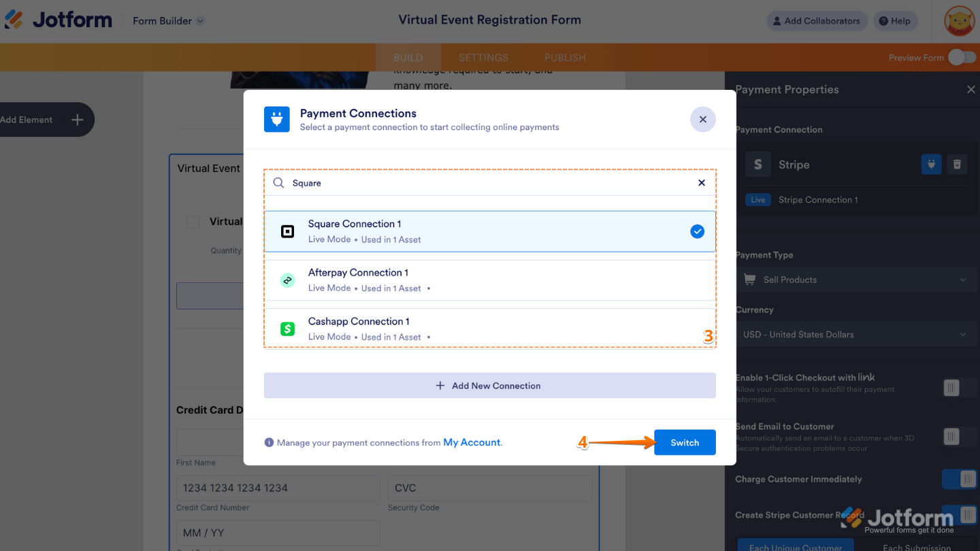Open the user avatar menu
The image size is (980, 551).
[x=960, y=21]
